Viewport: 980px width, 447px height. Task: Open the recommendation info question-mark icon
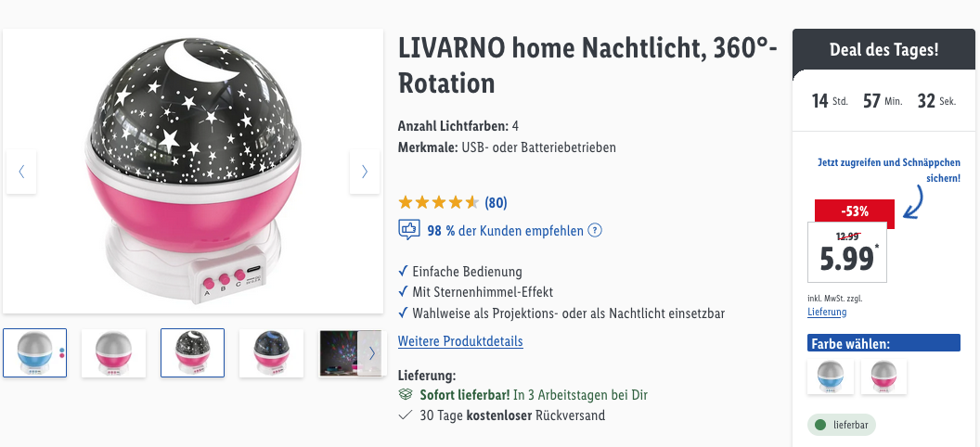pyautogui.click(x=596, y=231)
